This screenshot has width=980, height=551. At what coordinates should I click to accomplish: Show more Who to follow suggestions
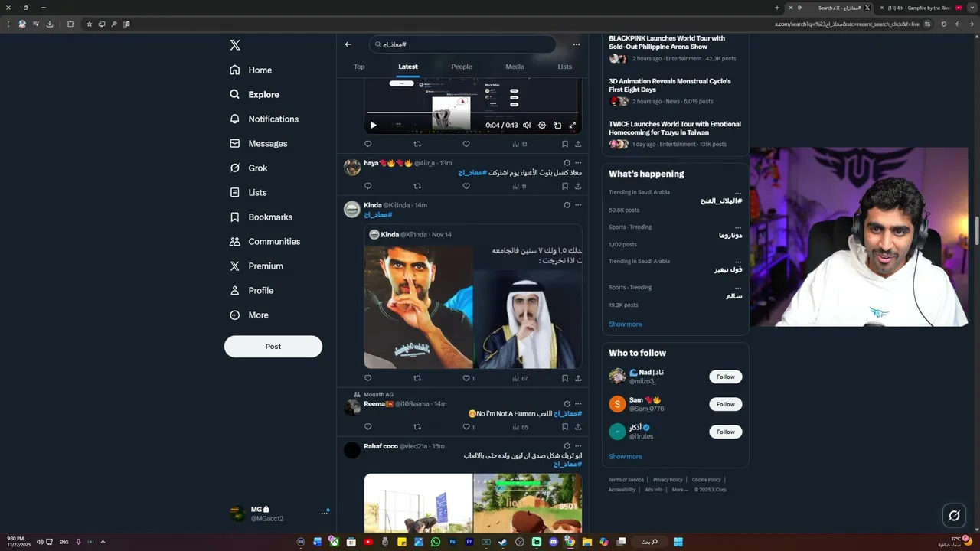pyautogui.click(x=626, y=457)
